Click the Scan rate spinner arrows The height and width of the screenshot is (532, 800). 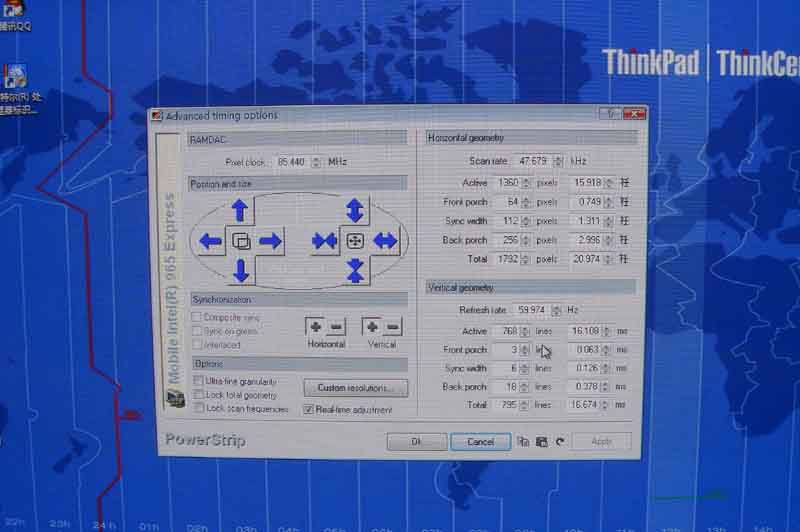tap(557, 161)
